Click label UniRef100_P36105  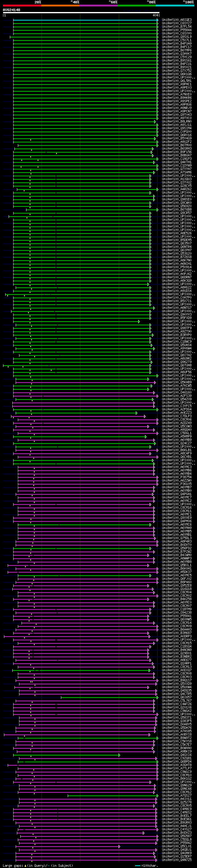click(177, 484)
